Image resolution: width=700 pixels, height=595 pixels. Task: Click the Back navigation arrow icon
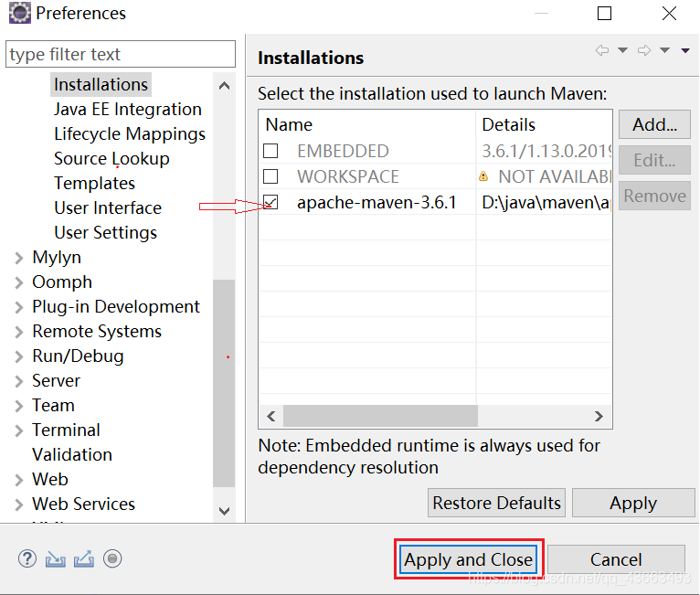click(602, 50)
